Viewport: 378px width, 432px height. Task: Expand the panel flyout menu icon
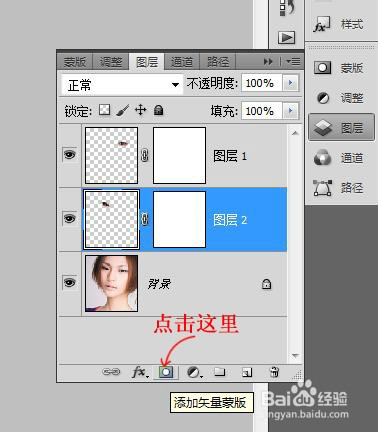(293, 62)
